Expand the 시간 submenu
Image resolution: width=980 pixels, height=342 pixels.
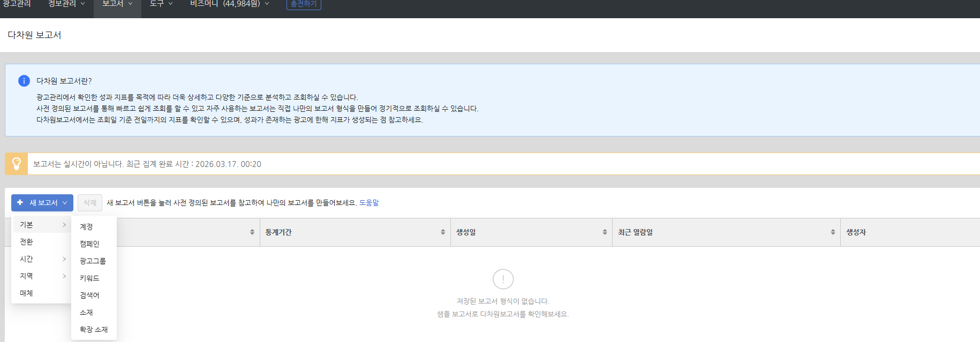pyautogui.click(x=42, y=259)
